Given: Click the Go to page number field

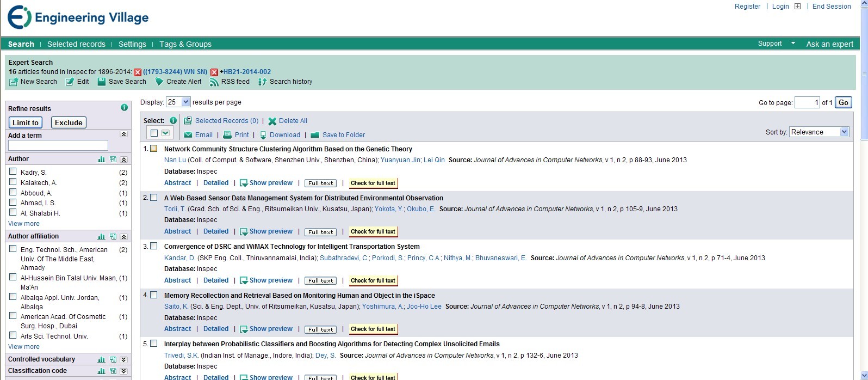Looking at the screenshot, I should click(807, 102).
